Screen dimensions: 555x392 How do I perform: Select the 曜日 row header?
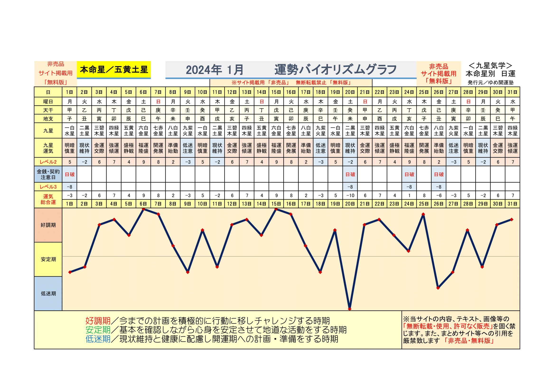point(48,102)
